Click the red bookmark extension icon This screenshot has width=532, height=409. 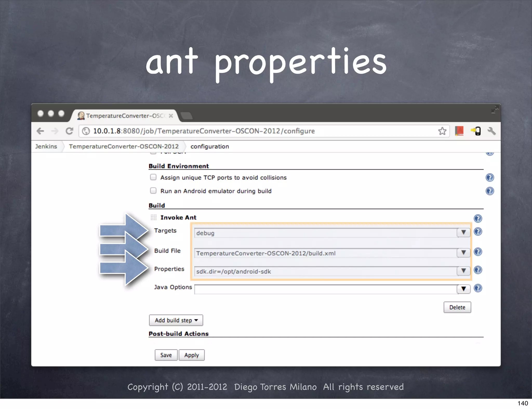pos(459,131)
